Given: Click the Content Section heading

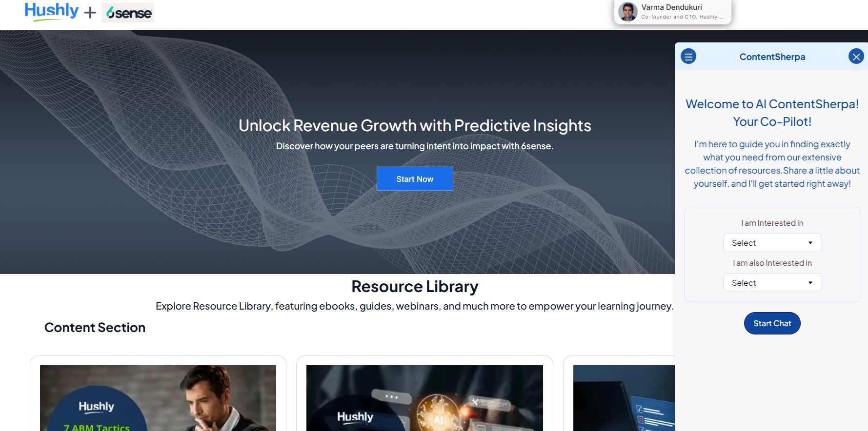Looking at the screenshot, I should (95, 328).
